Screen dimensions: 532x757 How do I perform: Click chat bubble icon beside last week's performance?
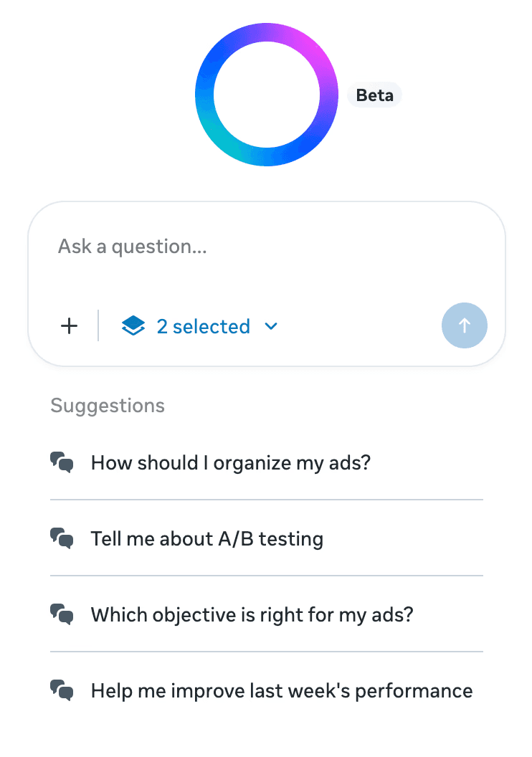coord(62,691)
